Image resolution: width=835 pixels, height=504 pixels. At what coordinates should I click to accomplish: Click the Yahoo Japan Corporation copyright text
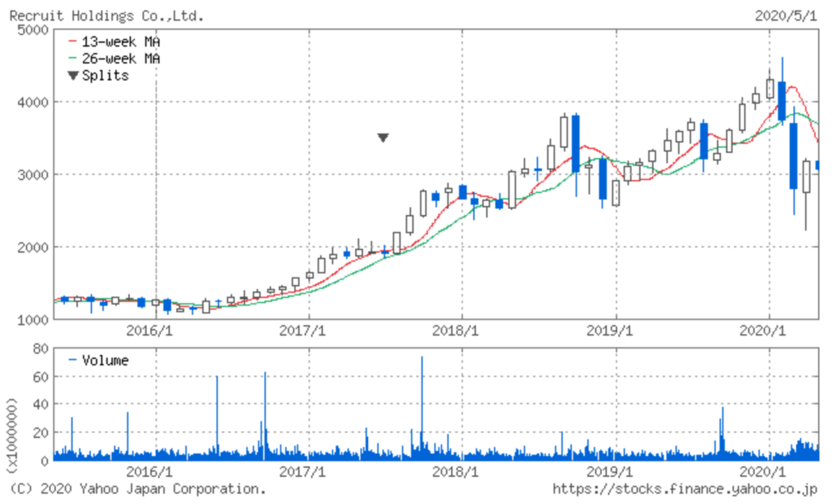pos(137,489)
